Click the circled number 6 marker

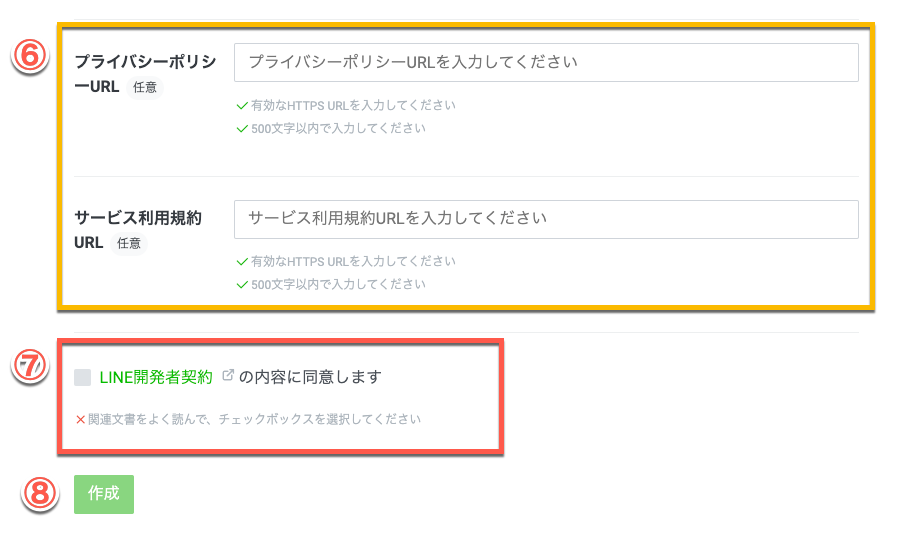pos(28,57)
